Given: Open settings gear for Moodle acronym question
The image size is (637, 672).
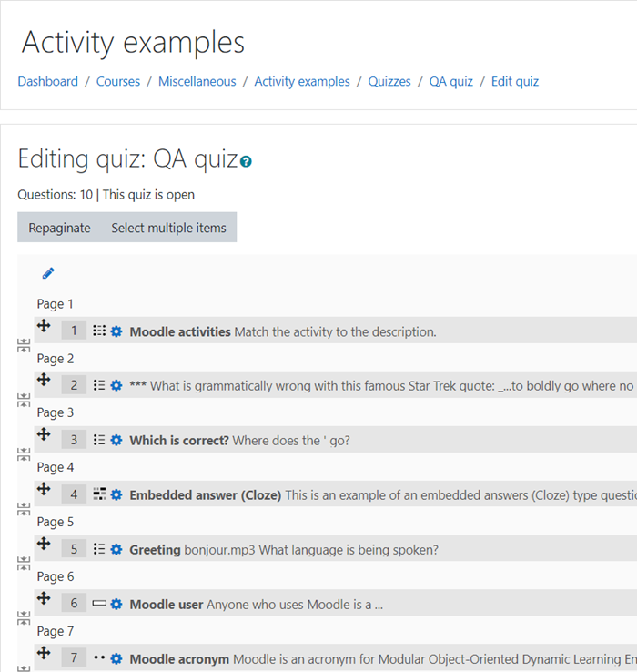Looking at the screenshot, I should (x=116, y=658).
